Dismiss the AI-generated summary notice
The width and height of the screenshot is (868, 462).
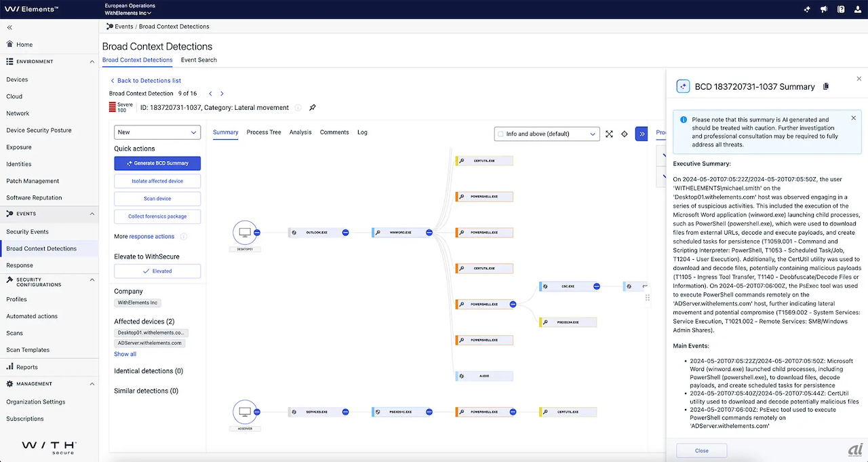(x=853, y=118)
